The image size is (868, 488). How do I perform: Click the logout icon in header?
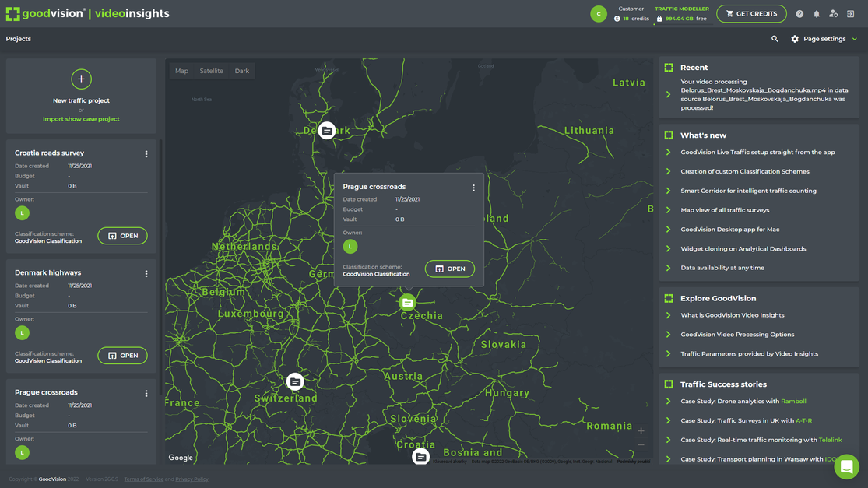pyautogui.click(x=851, y=14)
